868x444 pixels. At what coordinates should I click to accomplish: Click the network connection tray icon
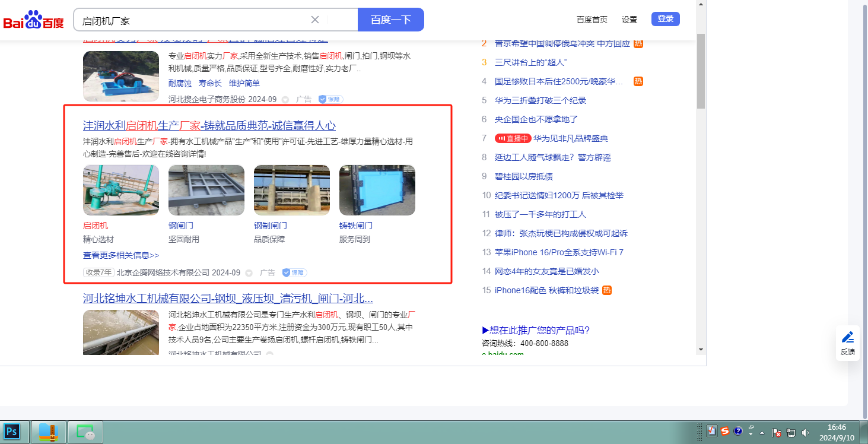(x=791, y=433)
